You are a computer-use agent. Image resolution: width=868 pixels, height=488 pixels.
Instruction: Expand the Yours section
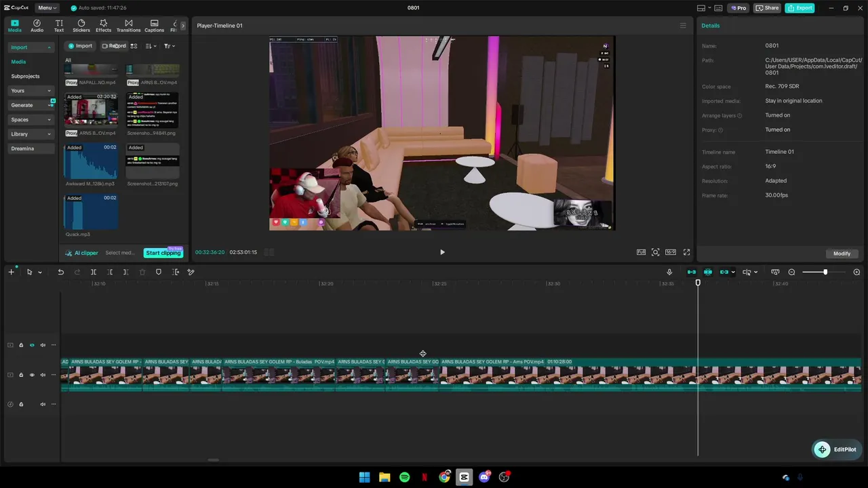tap(31, 91)
